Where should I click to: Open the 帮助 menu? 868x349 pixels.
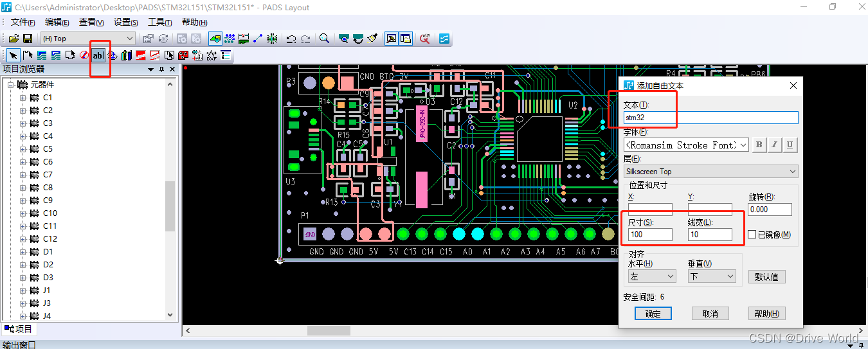pos(194,22)
